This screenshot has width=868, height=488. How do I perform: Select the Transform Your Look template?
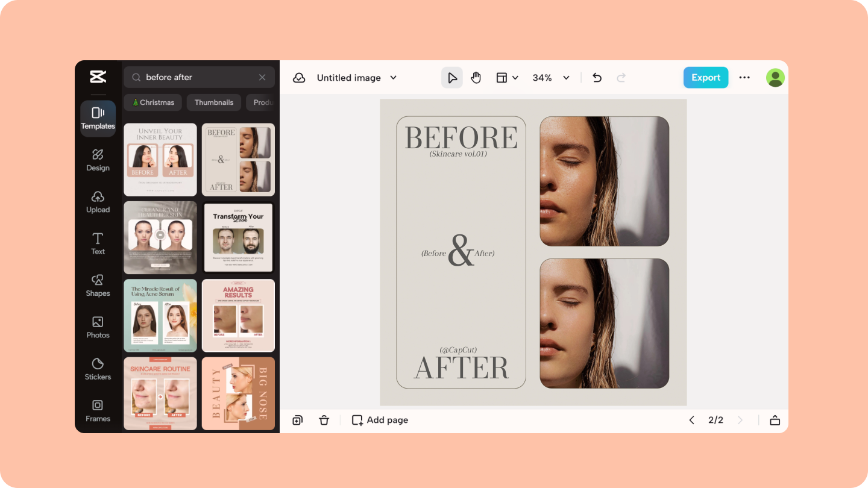click(x=238, y=237)
